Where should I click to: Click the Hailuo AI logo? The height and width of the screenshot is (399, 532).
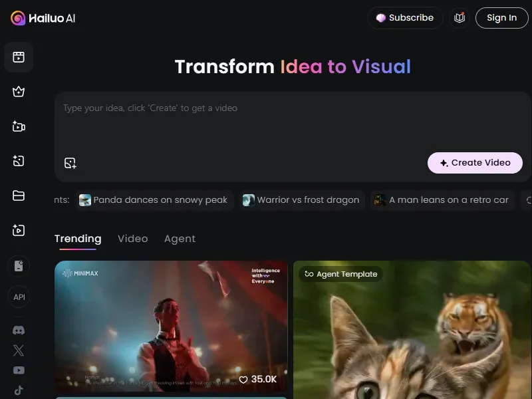tap(43, 18)
